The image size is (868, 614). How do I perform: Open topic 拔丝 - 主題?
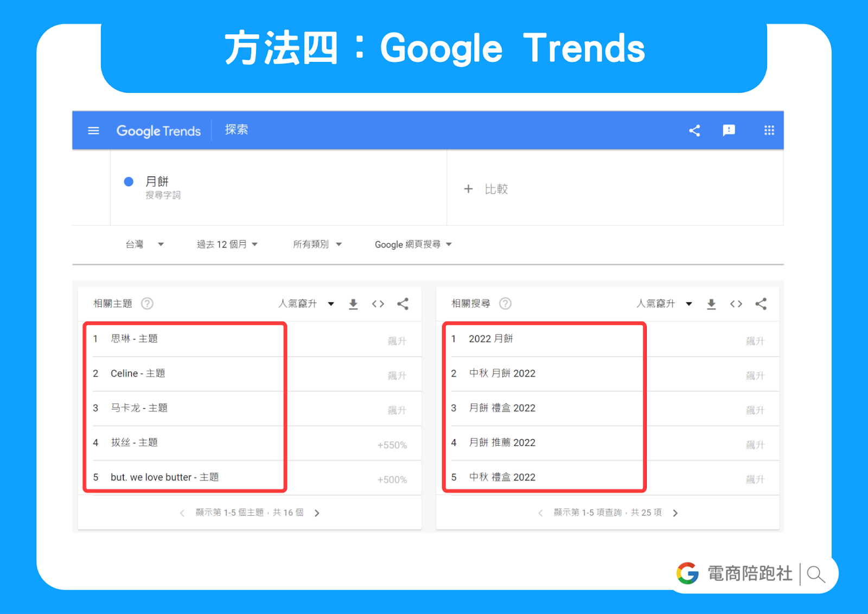(x=134, y=442)
